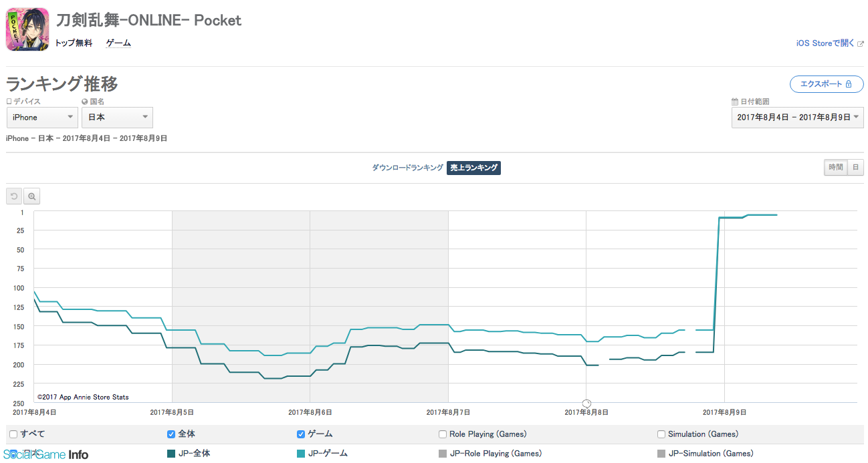Screen dimensions: 868x463
Task: Select the 売上ランキング tab
Action: click(x=473, y=168)
